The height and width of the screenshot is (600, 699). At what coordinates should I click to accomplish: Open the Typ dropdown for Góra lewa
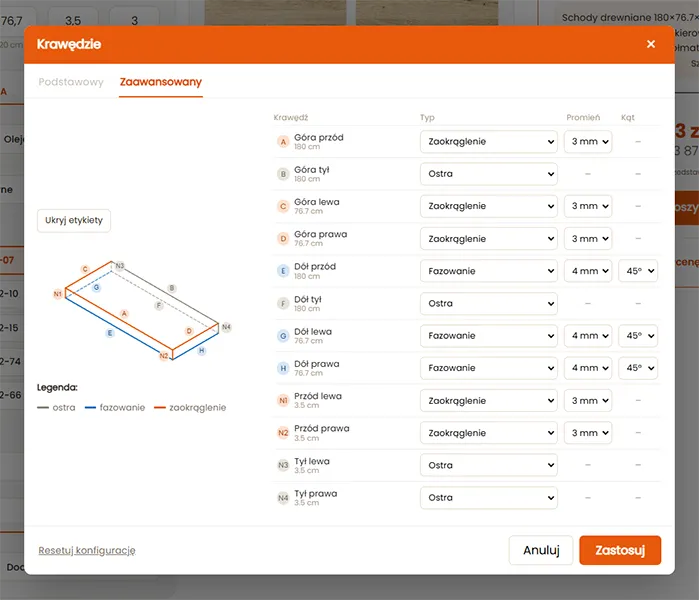[489, 206]
